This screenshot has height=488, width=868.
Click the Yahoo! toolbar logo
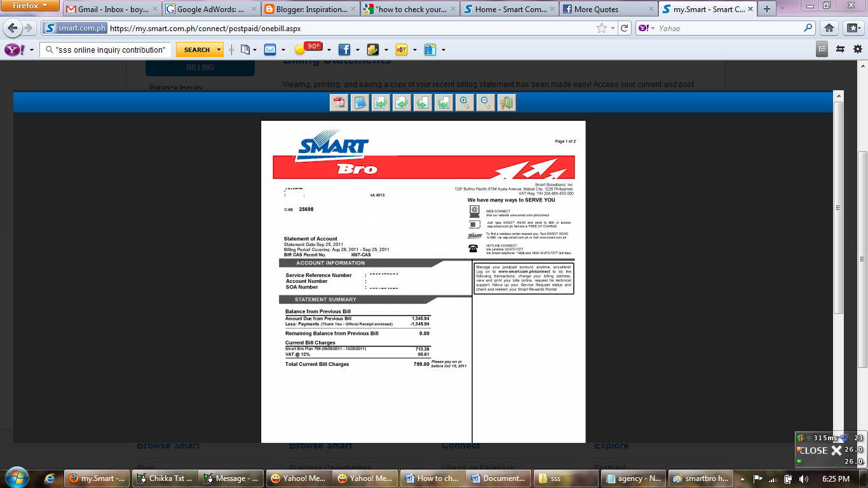pos(14,50)
